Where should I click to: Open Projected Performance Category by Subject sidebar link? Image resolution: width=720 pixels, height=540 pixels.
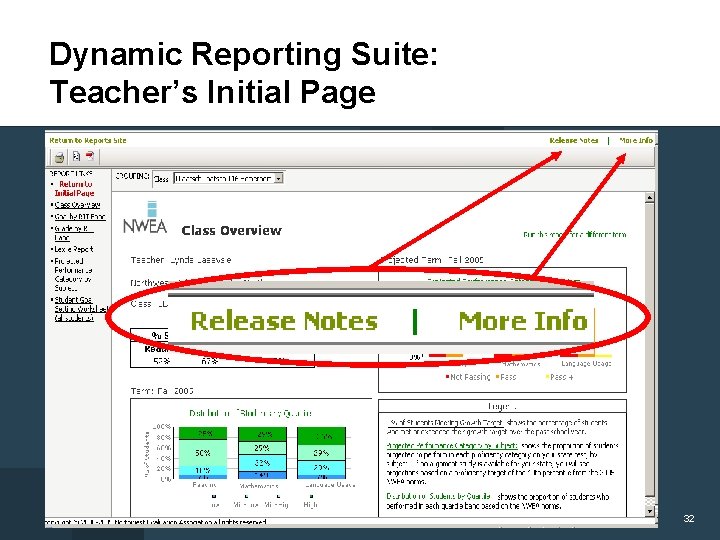73,275
